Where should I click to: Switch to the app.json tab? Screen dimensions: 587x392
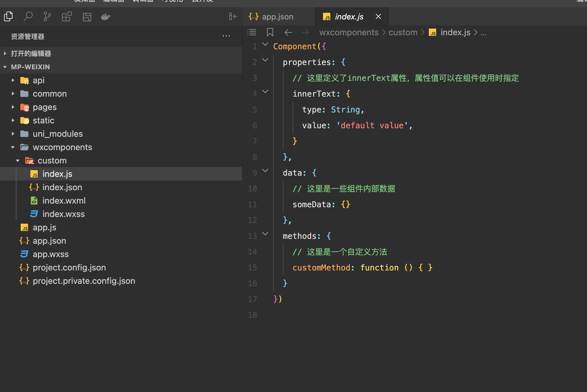pyautogui.click(x=277, y=16)
